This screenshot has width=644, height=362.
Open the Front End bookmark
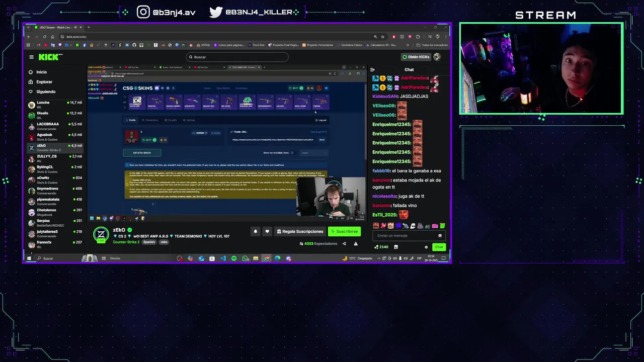point(257,45)
